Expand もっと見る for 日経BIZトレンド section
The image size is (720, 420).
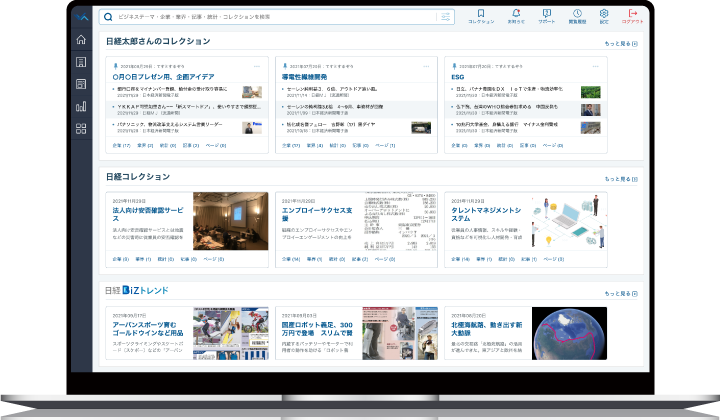click(x=621, y=293)
